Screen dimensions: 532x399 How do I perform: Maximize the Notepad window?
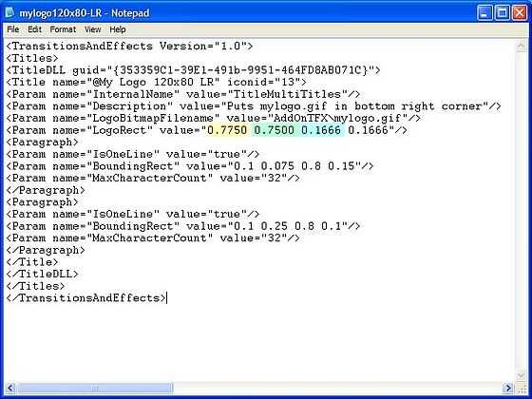(503, 13)
